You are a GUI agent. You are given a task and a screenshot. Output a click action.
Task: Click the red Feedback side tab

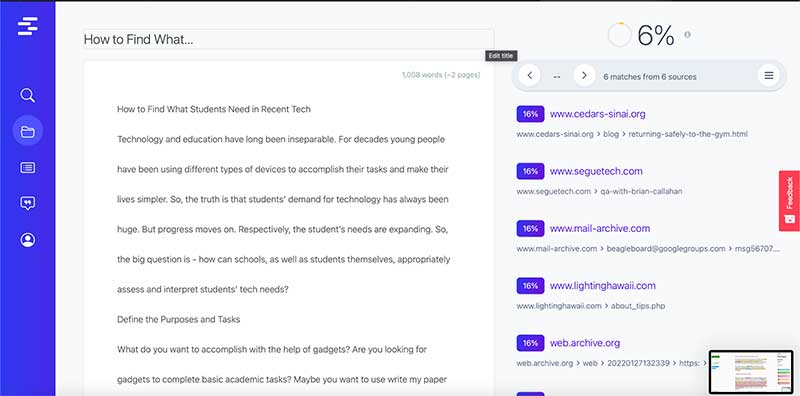coord(789,201)
